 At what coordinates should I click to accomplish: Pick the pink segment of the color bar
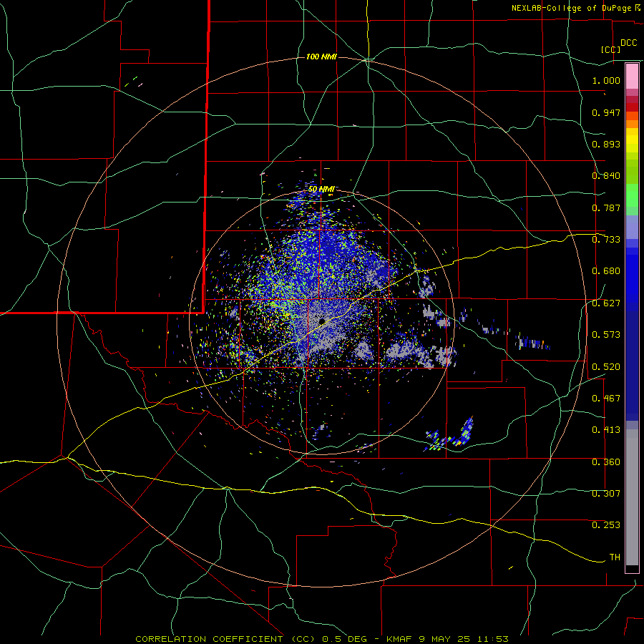tap(632, 76)
